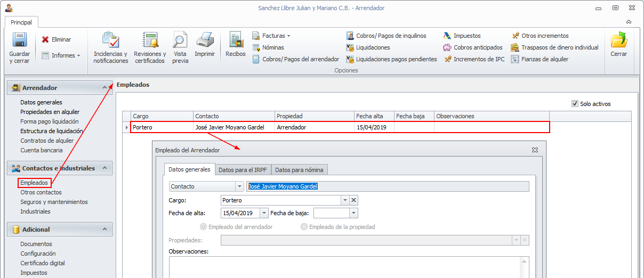
Task: Collapse the Arrendador sidebar section
Action: coord(105,87)
